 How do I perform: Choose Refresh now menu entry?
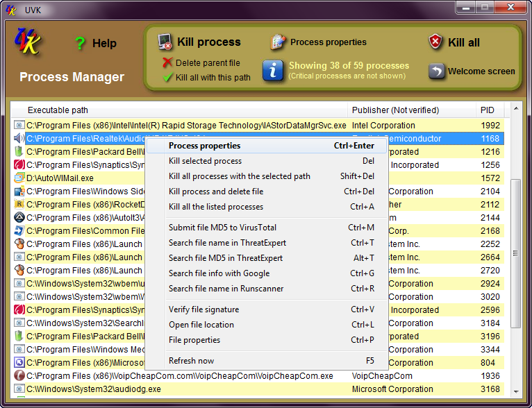tap(267, 361)
